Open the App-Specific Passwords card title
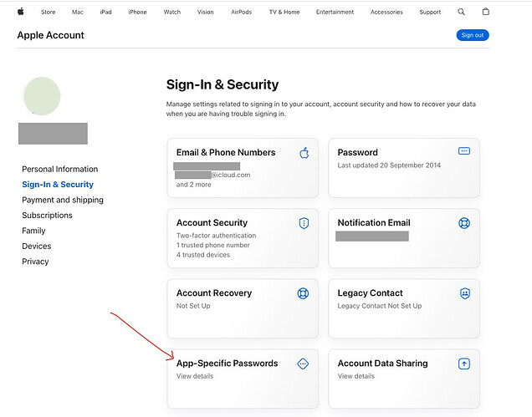The width and height of the screenshot is (532, 417). 227,363
